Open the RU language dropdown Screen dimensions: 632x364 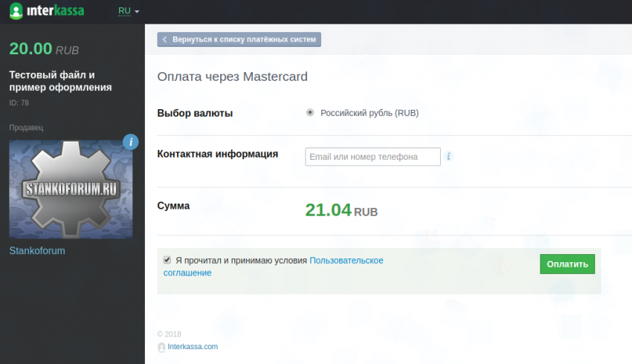128,11
